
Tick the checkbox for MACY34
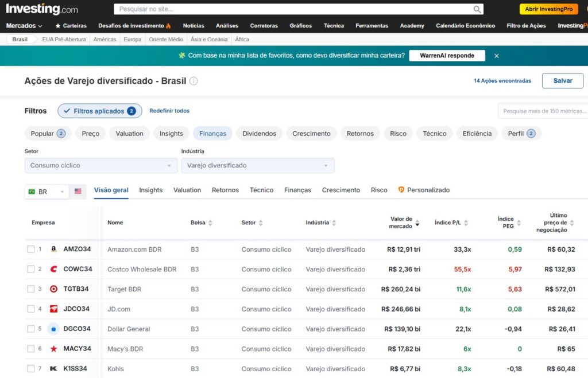(x=31, y=349)
